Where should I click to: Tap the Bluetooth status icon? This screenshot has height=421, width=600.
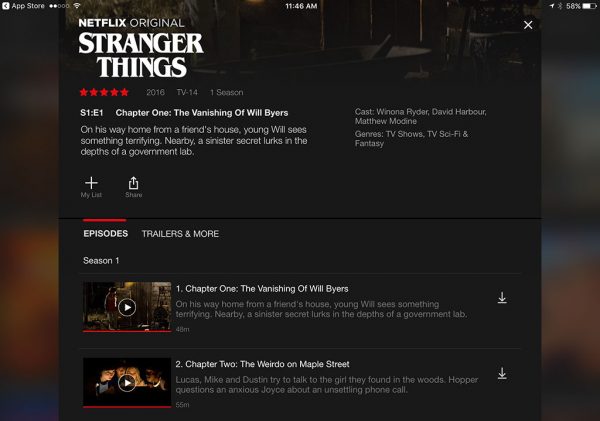click(x=560, y=6)
